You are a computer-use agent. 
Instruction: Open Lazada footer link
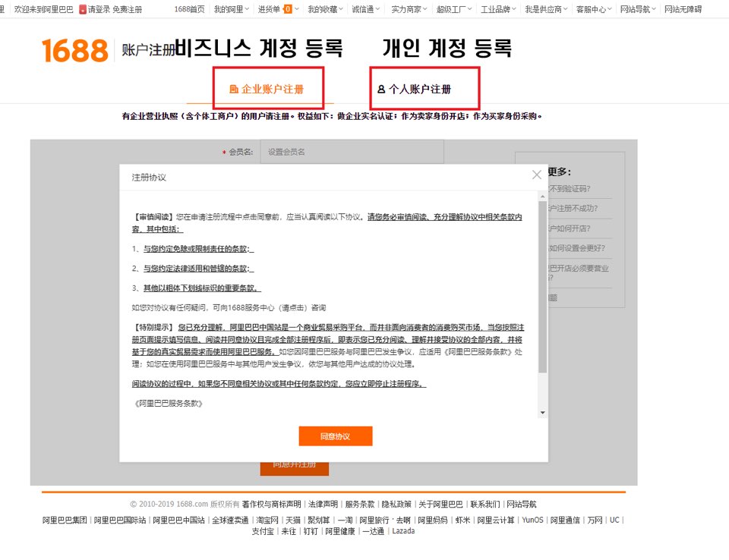click(403, 531)
